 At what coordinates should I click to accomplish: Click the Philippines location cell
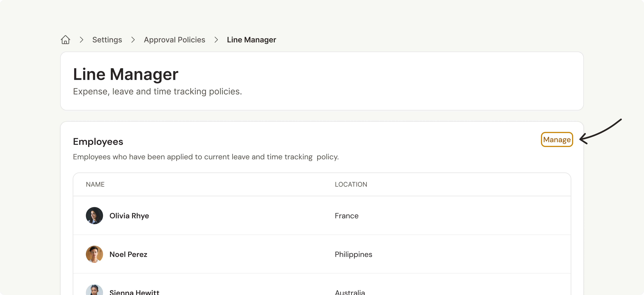click(353, 254)
